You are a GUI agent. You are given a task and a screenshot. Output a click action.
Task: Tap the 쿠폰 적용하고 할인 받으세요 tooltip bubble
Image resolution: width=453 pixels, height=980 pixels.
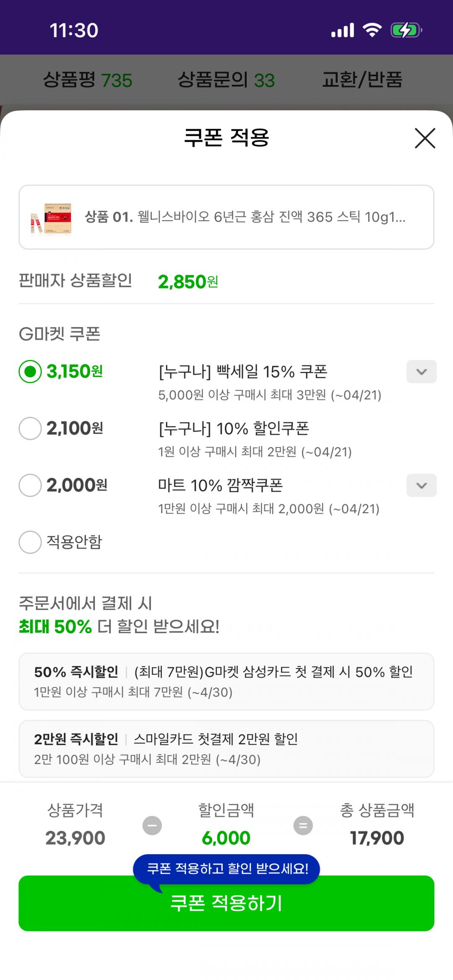click(226, 868)
